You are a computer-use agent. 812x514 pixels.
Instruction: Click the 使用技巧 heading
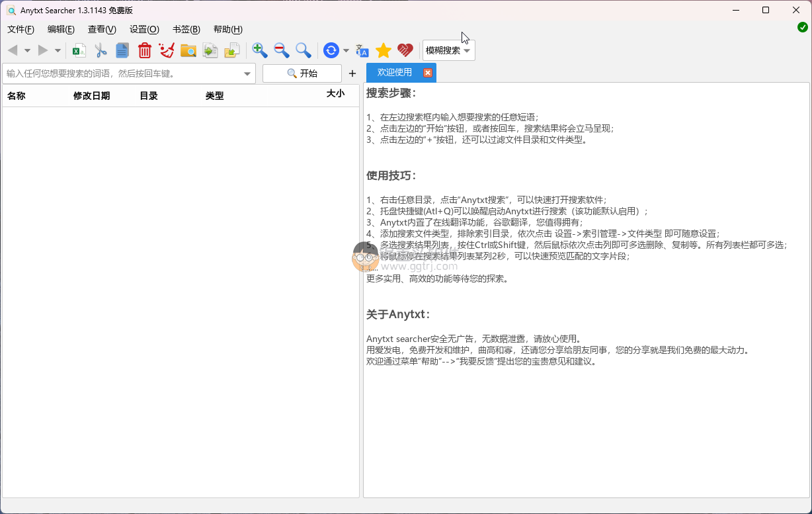(x=391, y=175)
